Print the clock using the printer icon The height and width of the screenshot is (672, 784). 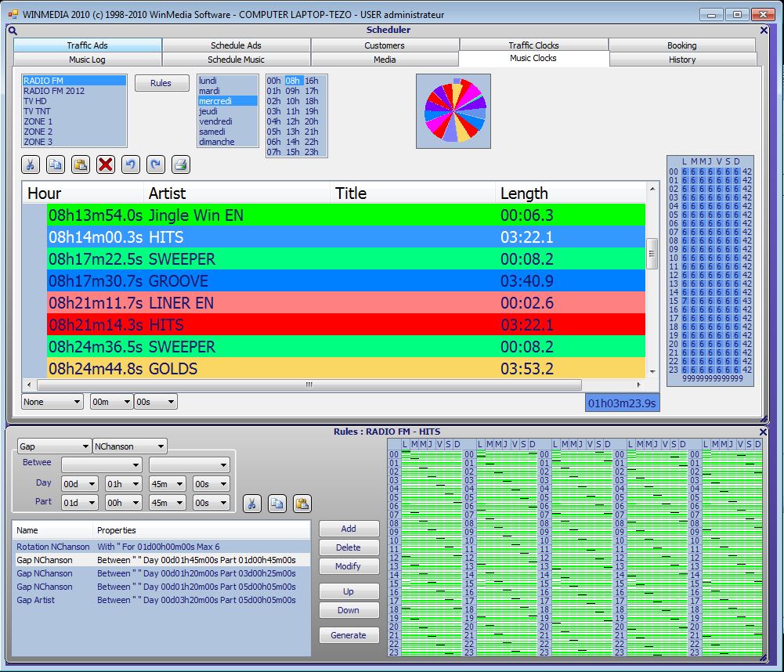point(180,164)
